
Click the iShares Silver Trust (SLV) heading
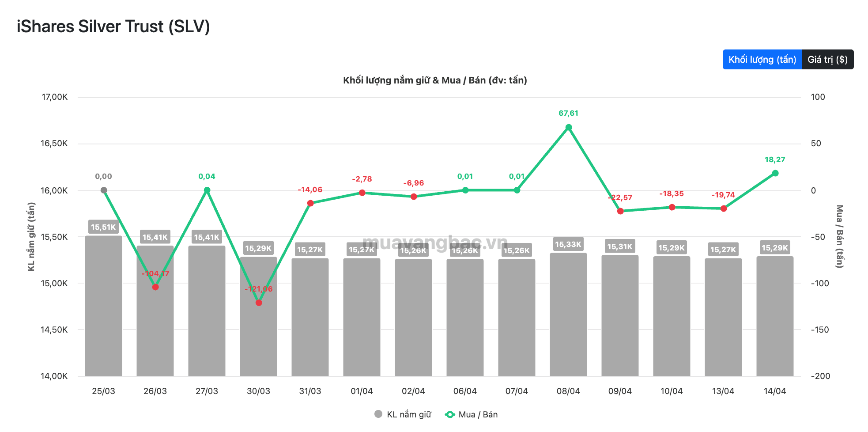click(x=113, y=27)
